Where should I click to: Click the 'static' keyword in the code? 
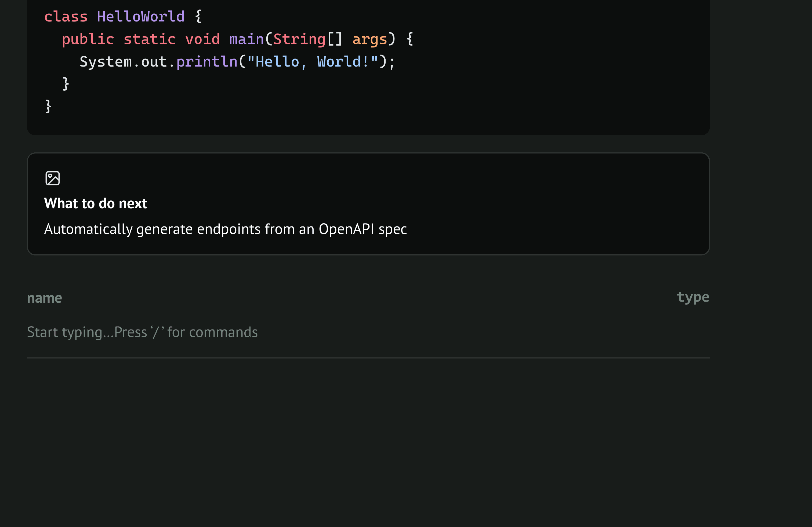tap(150, 39)
